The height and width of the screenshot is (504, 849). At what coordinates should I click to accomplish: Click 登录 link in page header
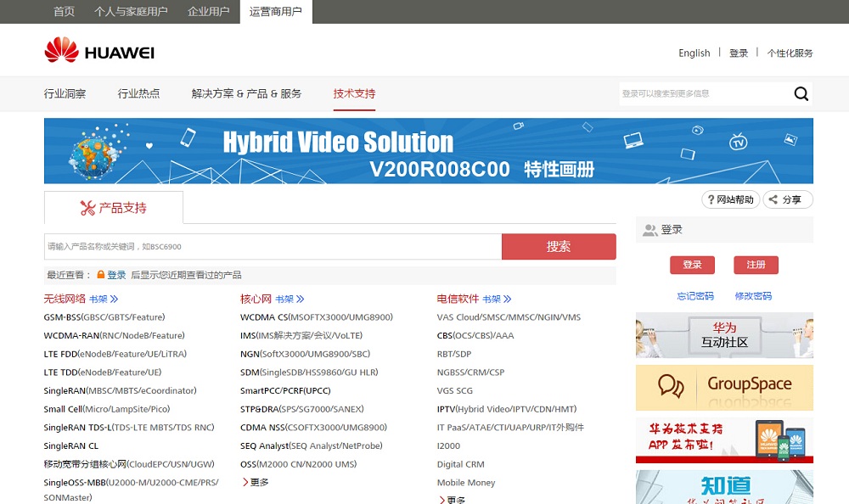pyautogui.click(x=739, y=53)
